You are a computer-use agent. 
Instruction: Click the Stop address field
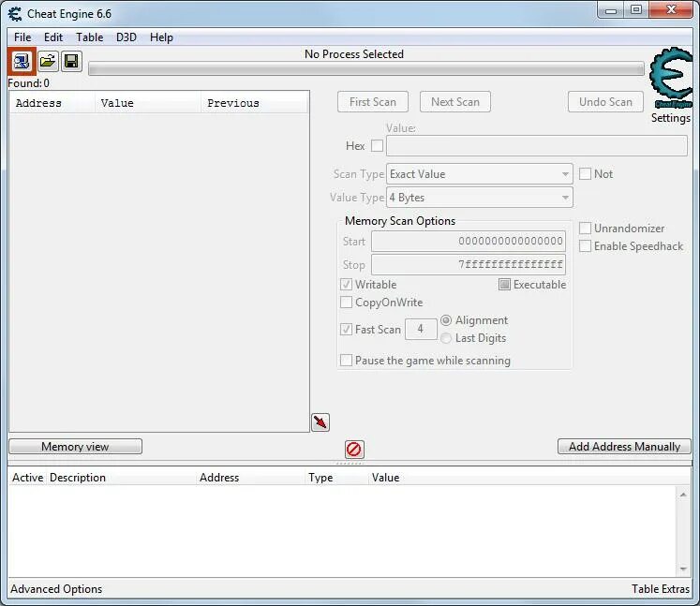(469, 265)
